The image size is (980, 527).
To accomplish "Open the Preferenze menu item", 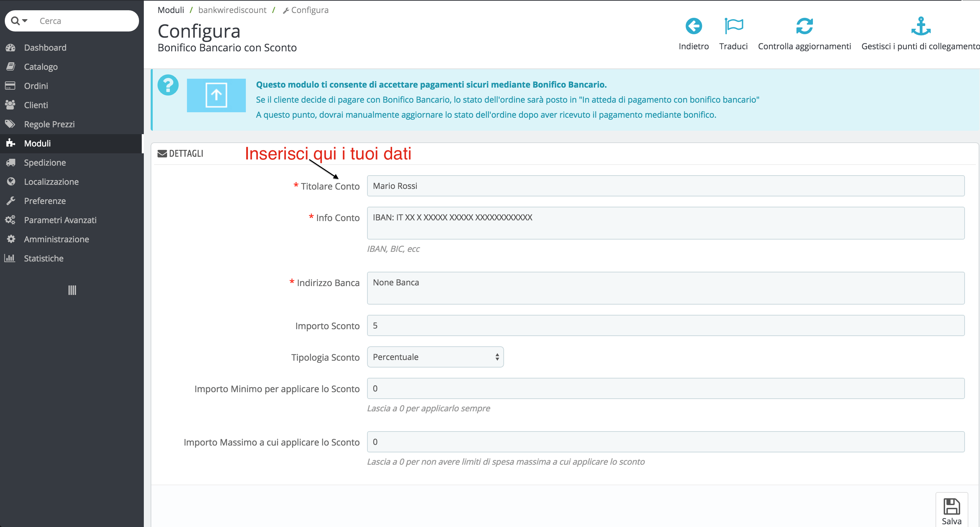I will (72, 201).
